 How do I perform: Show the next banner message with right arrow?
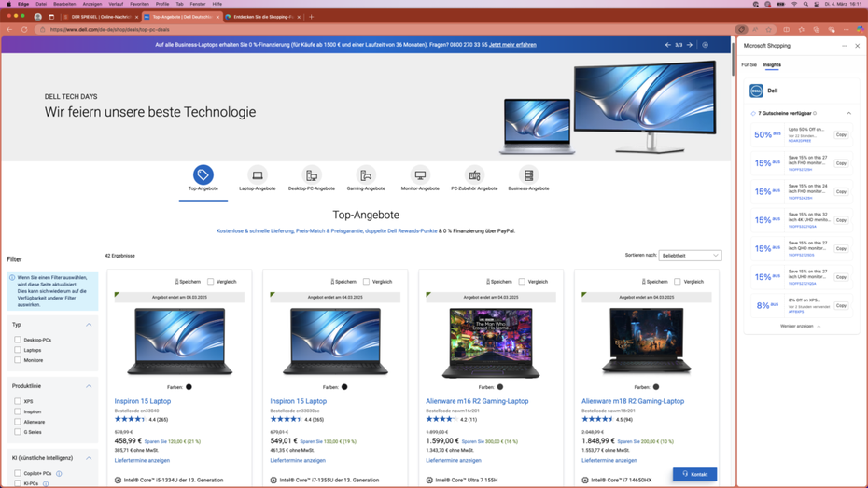690,45
